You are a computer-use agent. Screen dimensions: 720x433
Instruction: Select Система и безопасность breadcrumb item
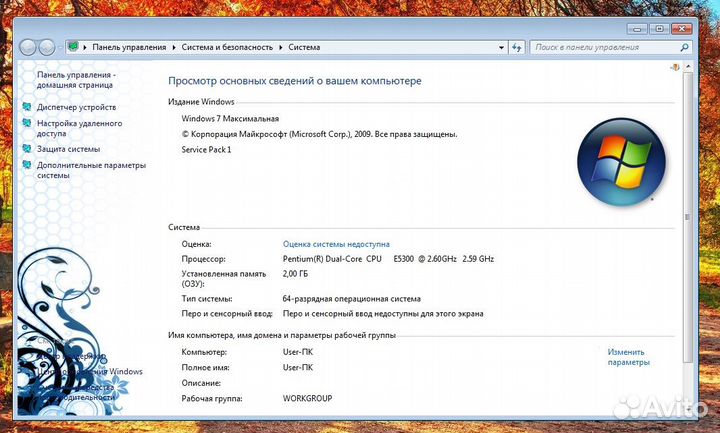click(x=228, y=47)
